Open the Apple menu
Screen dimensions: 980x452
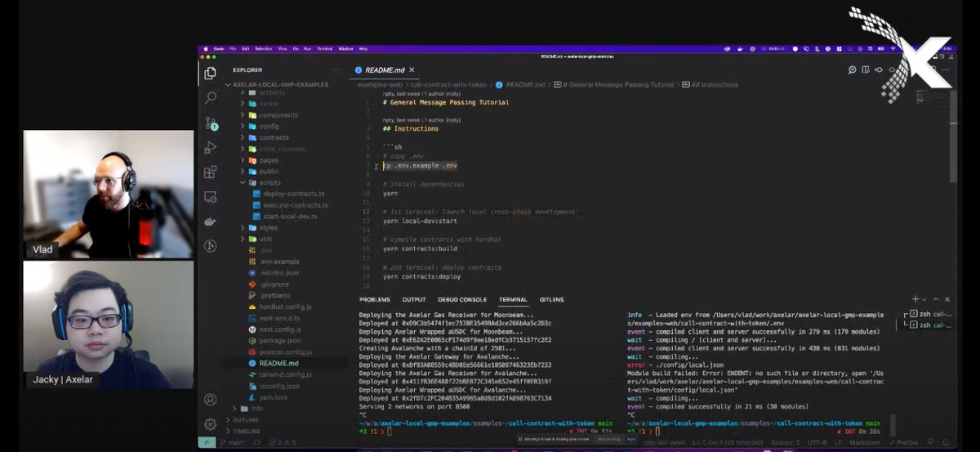207,49
